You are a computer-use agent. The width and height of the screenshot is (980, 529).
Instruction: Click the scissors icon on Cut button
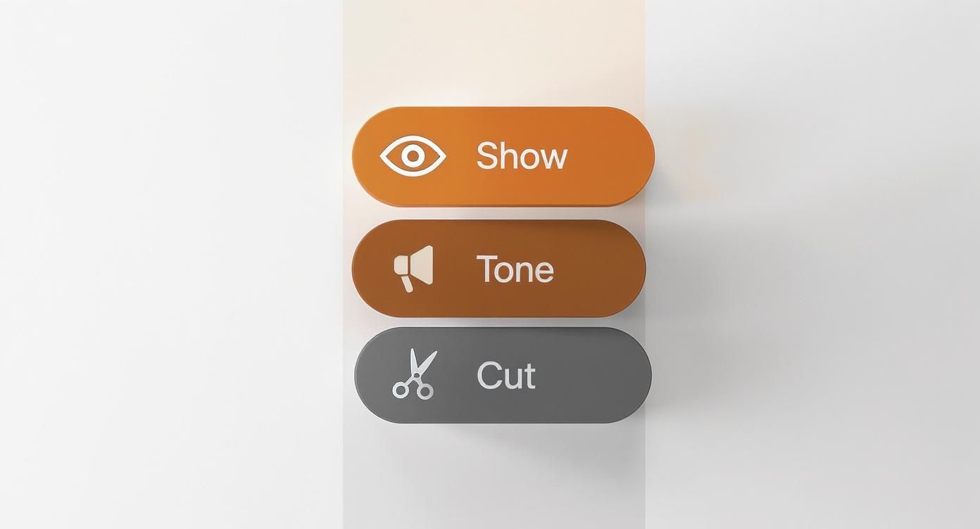(x=414, y=374)
